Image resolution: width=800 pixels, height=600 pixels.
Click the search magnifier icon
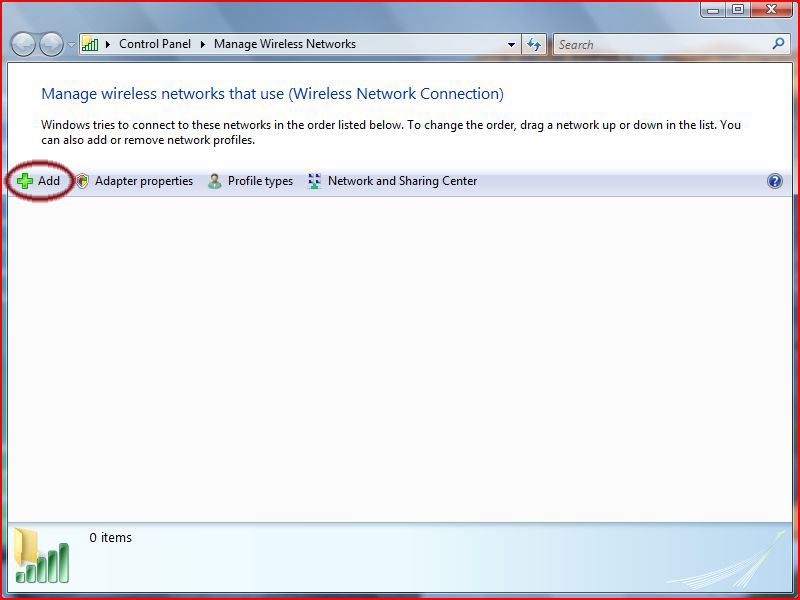pos(778,44)
